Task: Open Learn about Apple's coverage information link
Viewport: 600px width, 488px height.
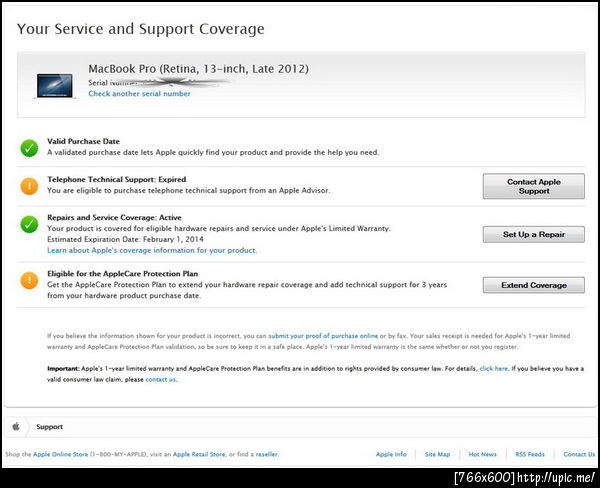Action: 152,250
